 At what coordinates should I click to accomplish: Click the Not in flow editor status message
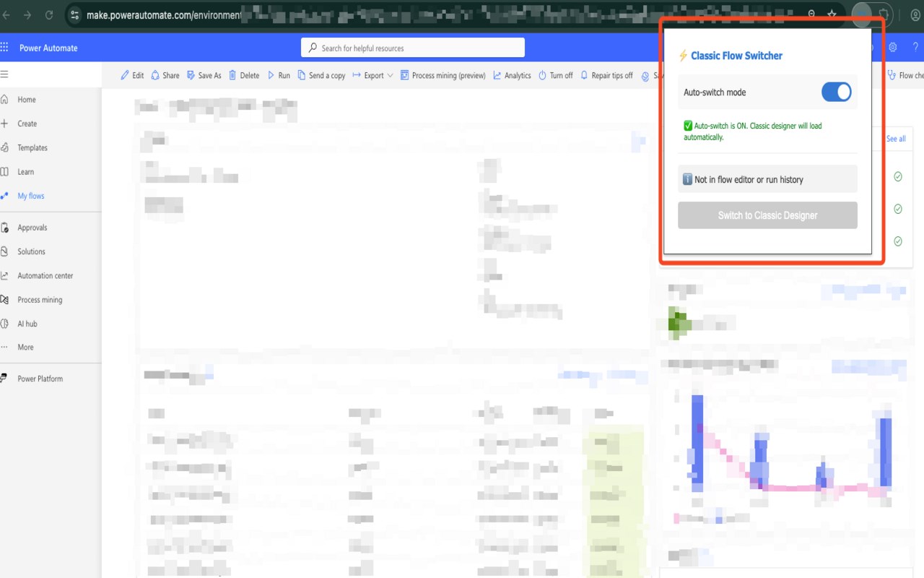(767, 179)
